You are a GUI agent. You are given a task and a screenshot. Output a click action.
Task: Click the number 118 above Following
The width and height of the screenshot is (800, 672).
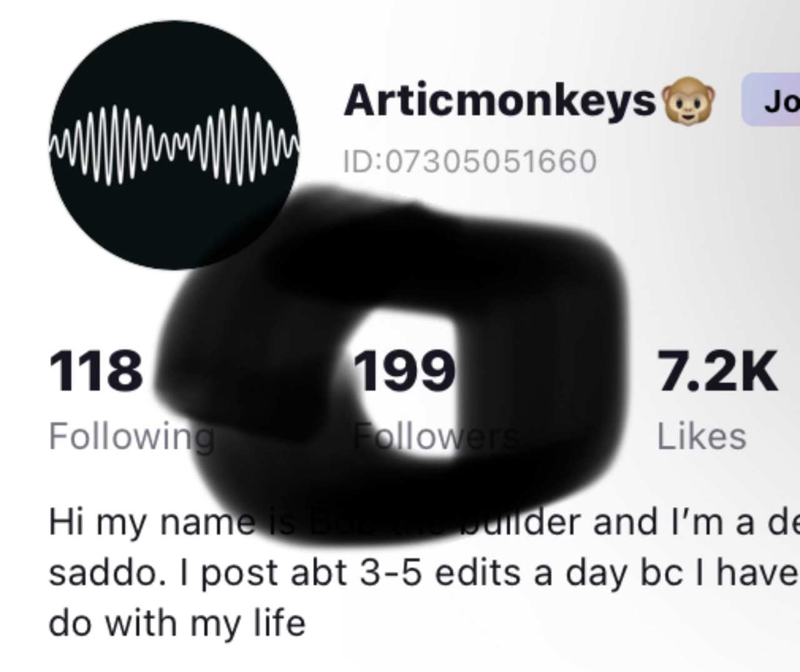[96, 370]
